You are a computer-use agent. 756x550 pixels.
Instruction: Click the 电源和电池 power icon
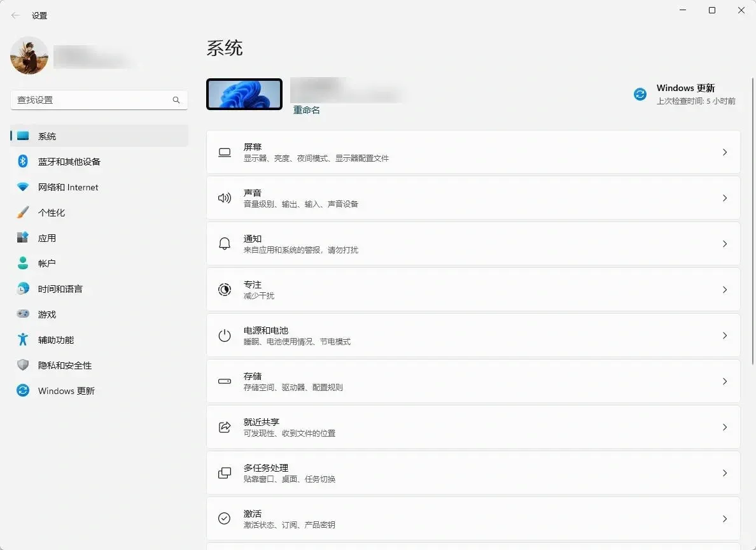(x=224, y=335)
